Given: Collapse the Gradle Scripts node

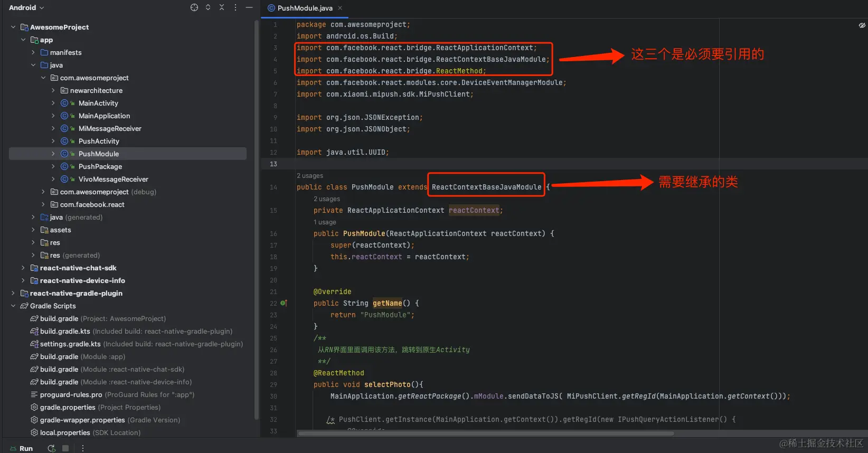Looking at the screenshot, I should coord(13,306).
